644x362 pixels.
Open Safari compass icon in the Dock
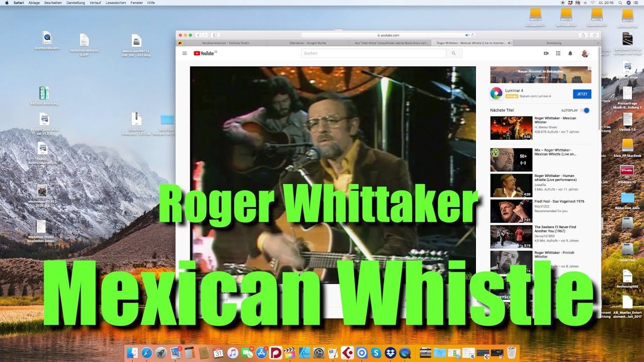[147, 353]
